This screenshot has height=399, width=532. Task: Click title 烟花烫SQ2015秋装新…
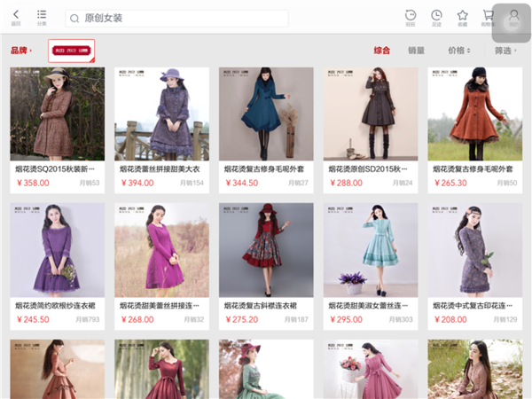tap(55, 169)
